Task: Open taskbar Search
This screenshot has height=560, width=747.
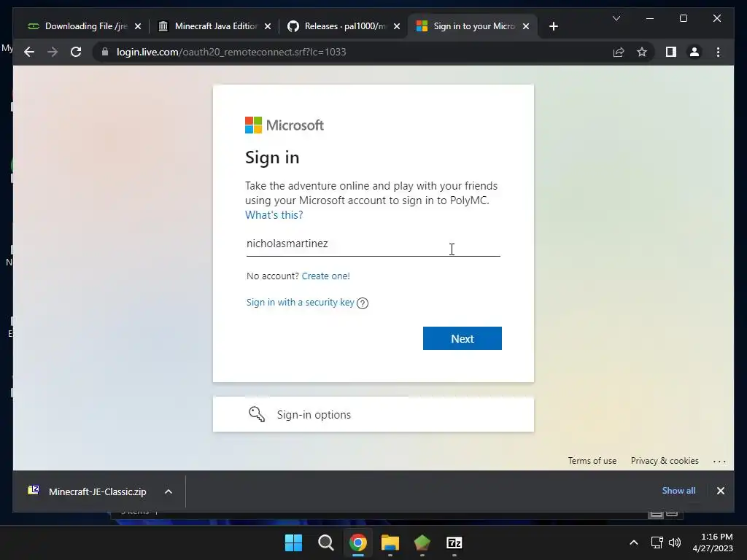Action: click(x=326, y=542)
